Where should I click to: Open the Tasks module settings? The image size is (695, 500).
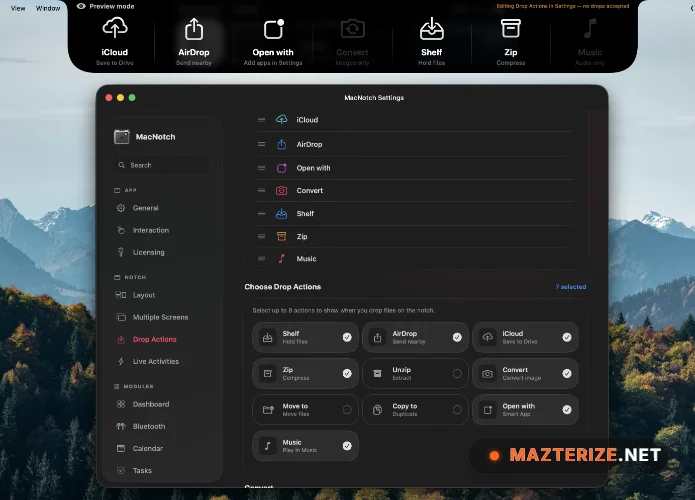tap(142, 470)
